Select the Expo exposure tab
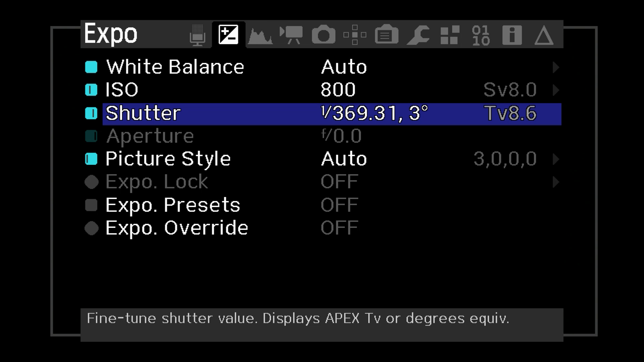The height and width of the screenshot is (362, 644). 228,35
